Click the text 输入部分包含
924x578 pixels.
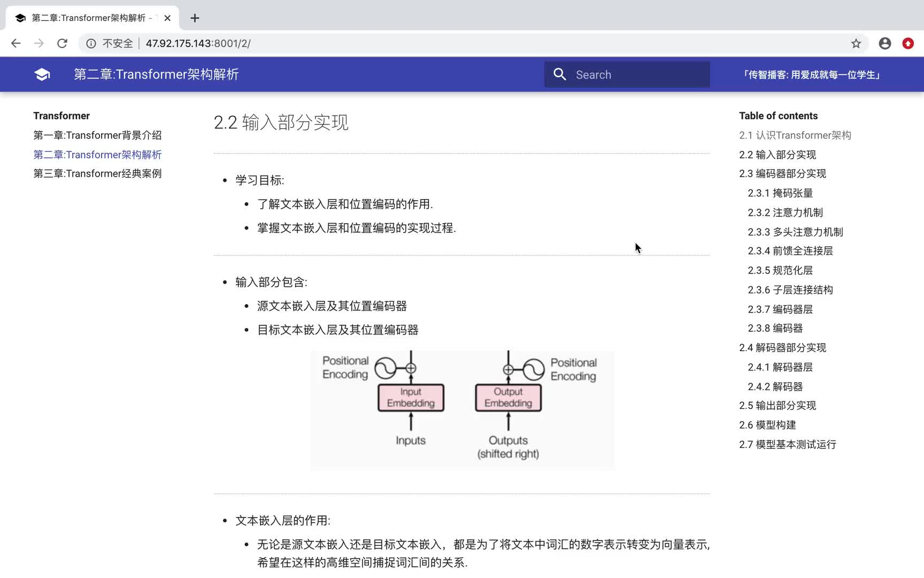271,282
